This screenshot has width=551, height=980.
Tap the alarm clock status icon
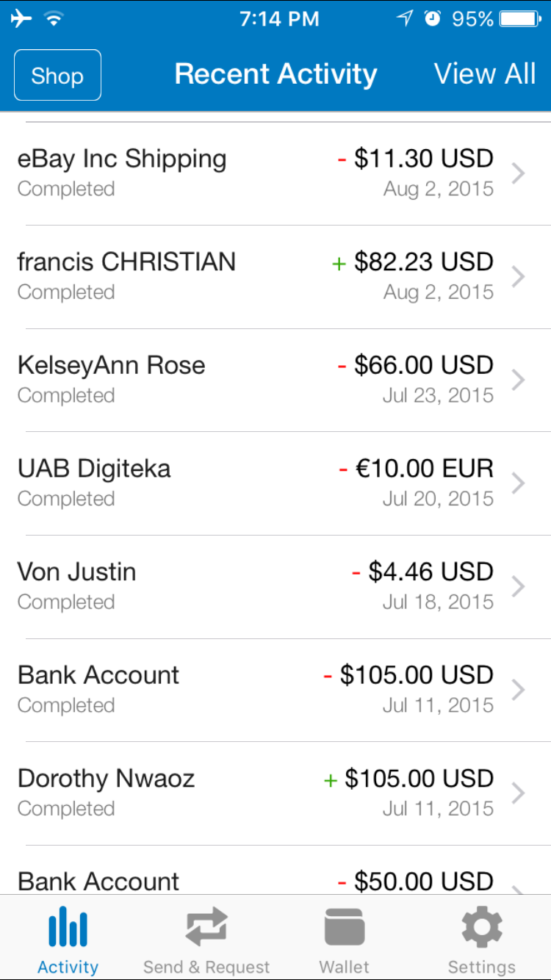point(433,18)
